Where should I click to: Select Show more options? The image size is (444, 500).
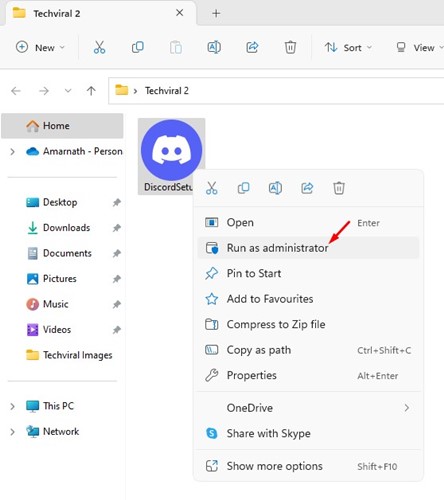pos(308,466)
